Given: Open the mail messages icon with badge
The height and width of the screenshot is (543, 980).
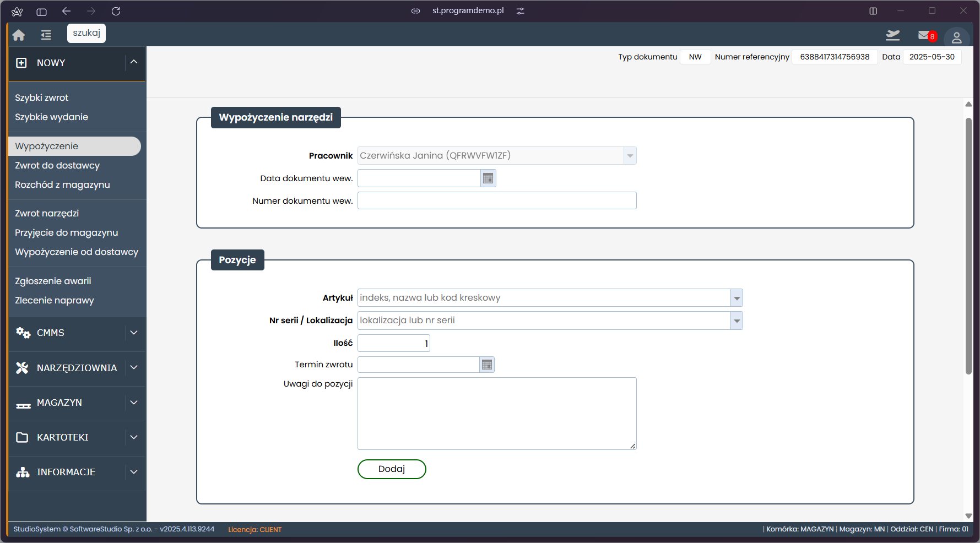Looking at the screenshot, I should (924, 36).
